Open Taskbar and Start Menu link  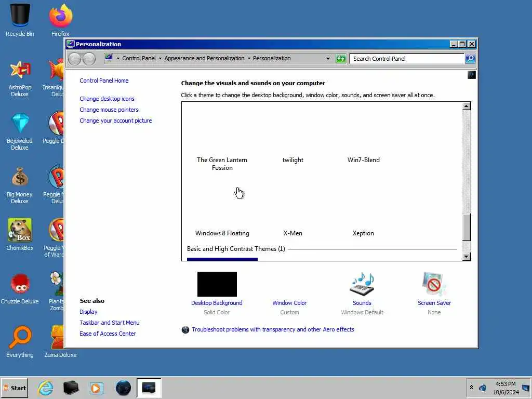[x=109, y=323]
